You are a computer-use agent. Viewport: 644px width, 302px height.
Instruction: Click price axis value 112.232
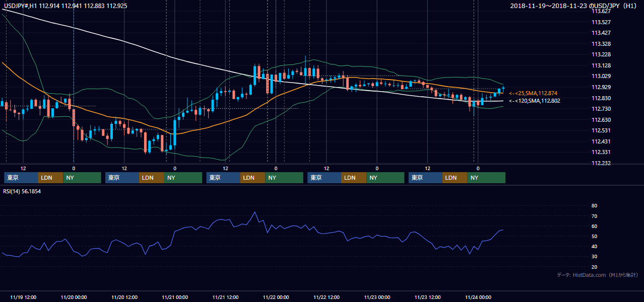[x=601, y=163]
